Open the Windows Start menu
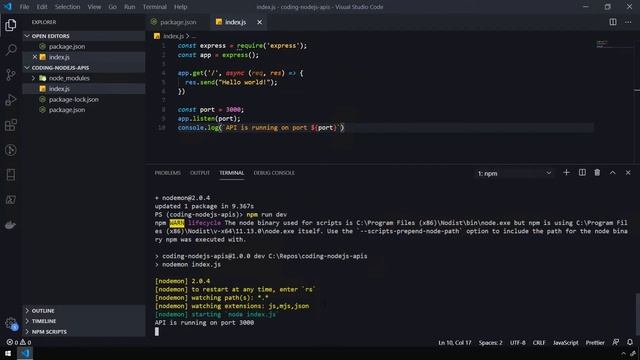Viewport: 640px width, 360px height. coord(8,353)
